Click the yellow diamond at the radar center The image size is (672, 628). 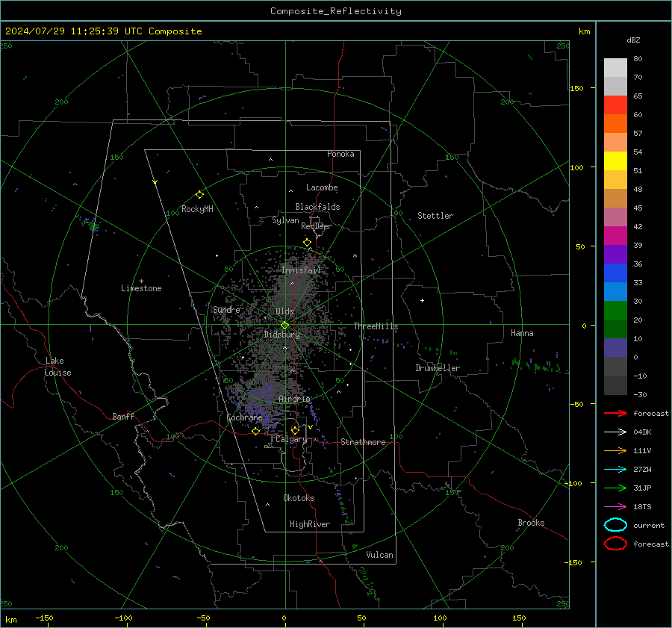285,326
